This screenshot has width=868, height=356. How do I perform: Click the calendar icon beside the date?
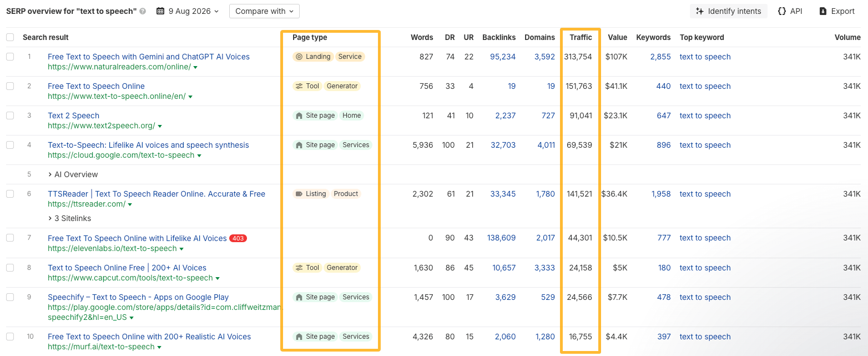(x=160, y=11)
